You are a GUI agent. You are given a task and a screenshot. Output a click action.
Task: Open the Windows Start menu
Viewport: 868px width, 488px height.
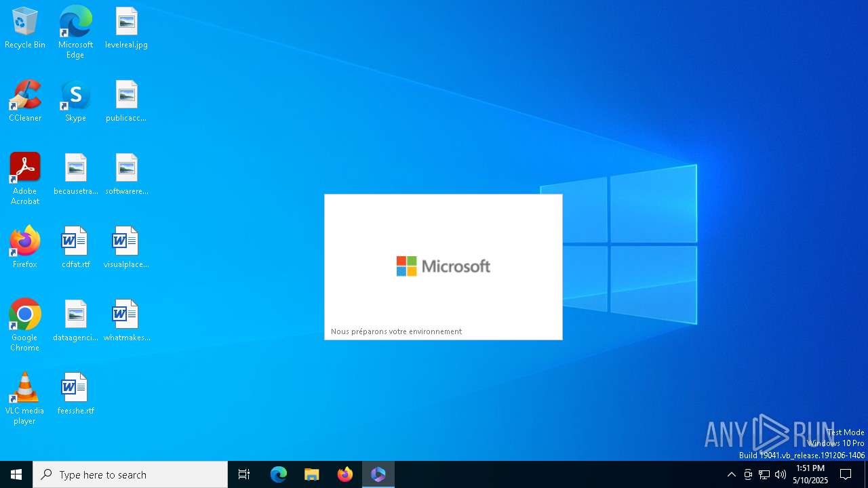[x=16, y=474]
